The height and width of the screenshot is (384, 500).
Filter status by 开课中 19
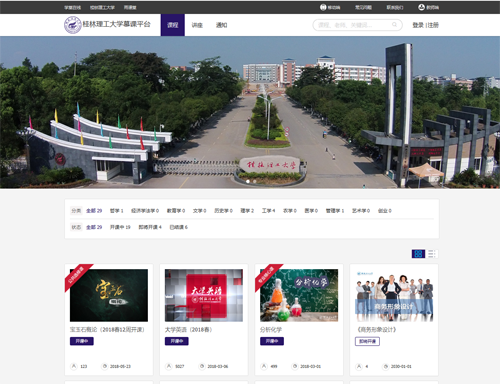pos(120,227)
